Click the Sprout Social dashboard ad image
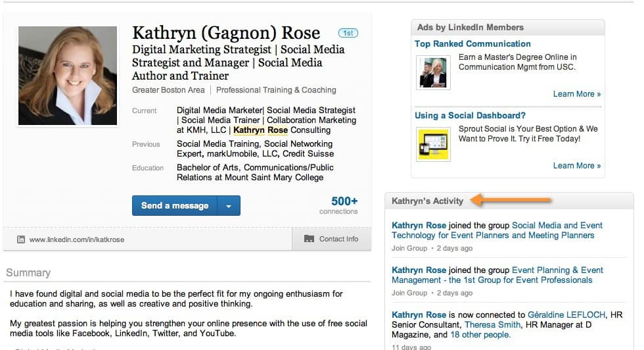 click(432, 144)
